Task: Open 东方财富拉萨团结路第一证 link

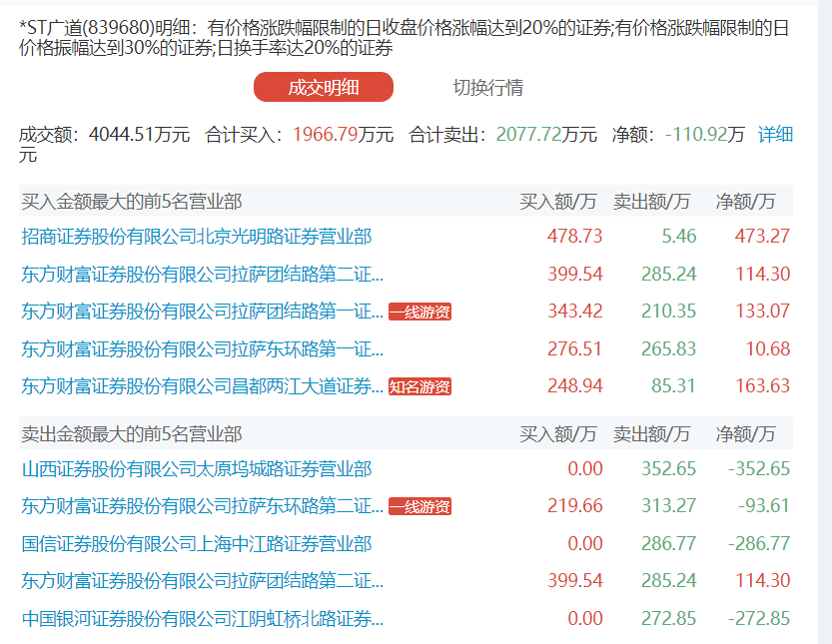Action: (202, 312)
